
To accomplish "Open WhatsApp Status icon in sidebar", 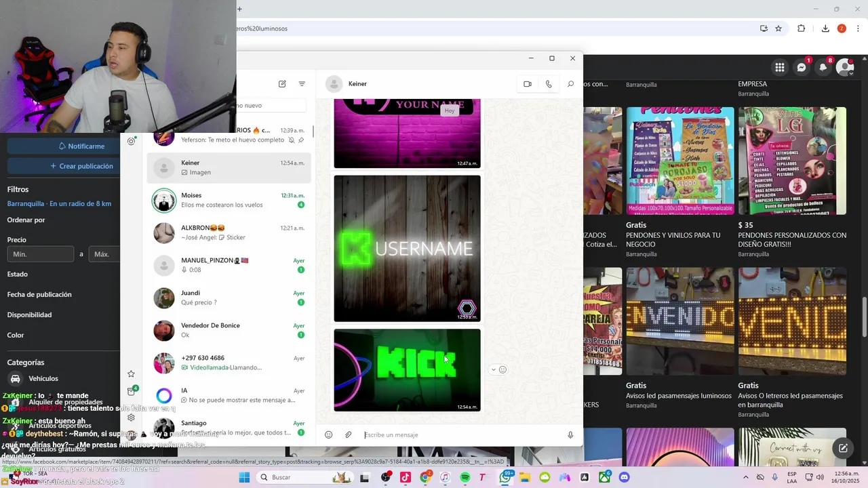I will pos(132,141).
